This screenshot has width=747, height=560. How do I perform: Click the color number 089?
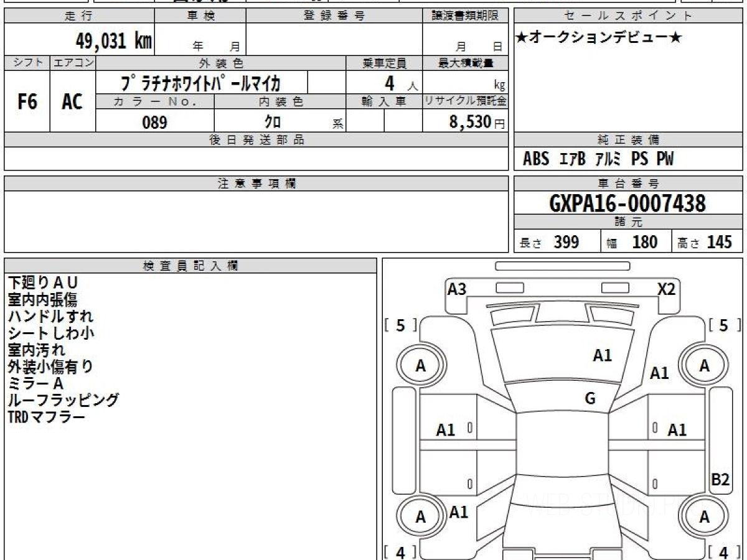(154, 123)
